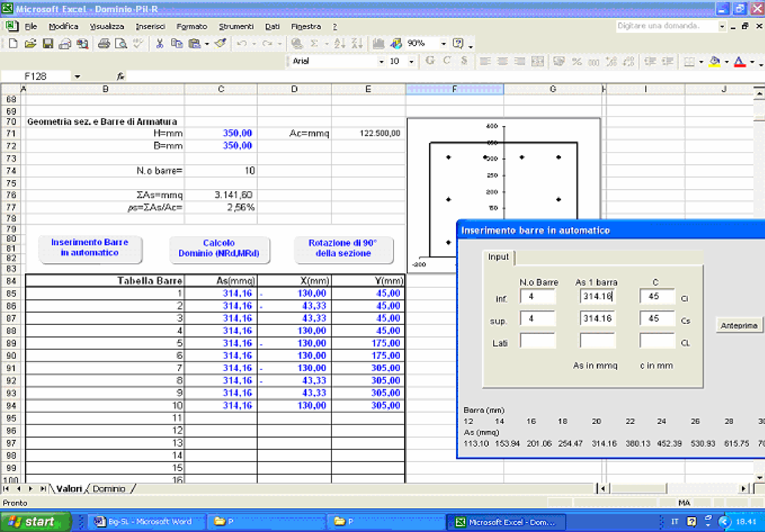Screen dimensions: 765x532
Task: Click the New workbook icon
Action: click(x=13, y=44)
